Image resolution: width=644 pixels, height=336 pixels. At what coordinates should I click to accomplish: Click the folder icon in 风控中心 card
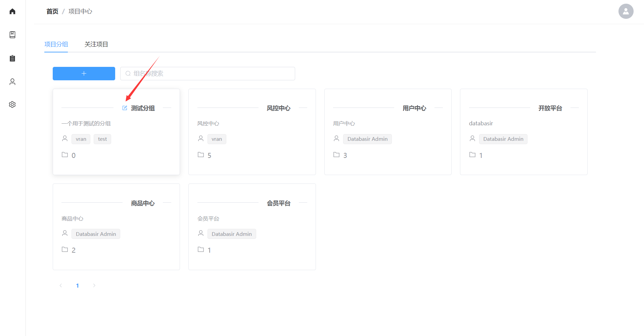[x=201, y=155]
